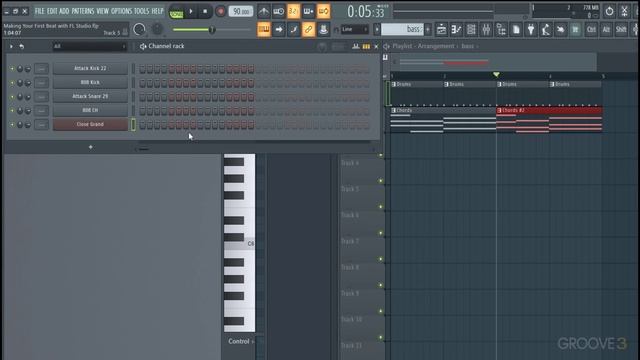Mute the Attack Snare 29 channel
This screenshot has width=640, height=360.
(12, 97)
